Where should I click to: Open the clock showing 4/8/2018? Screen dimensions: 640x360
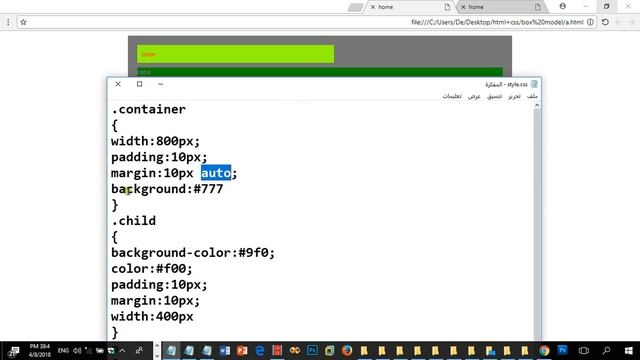[39, 351]
